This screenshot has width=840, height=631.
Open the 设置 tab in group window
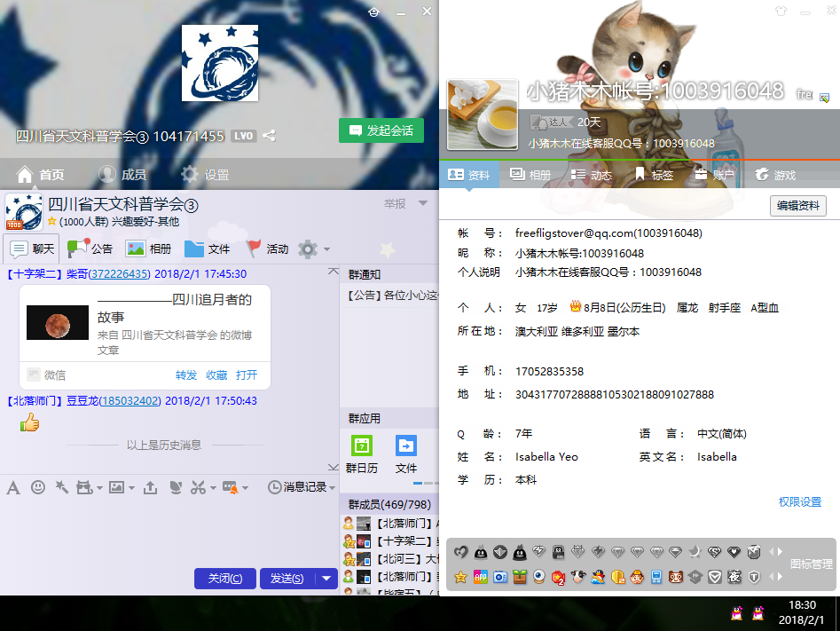pos(205,174)
